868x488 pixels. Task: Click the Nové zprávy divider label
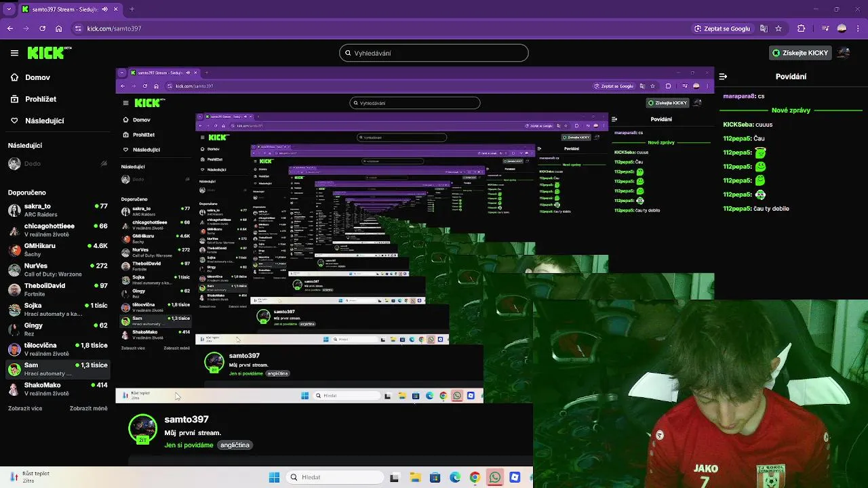click(x=791, y=110)
